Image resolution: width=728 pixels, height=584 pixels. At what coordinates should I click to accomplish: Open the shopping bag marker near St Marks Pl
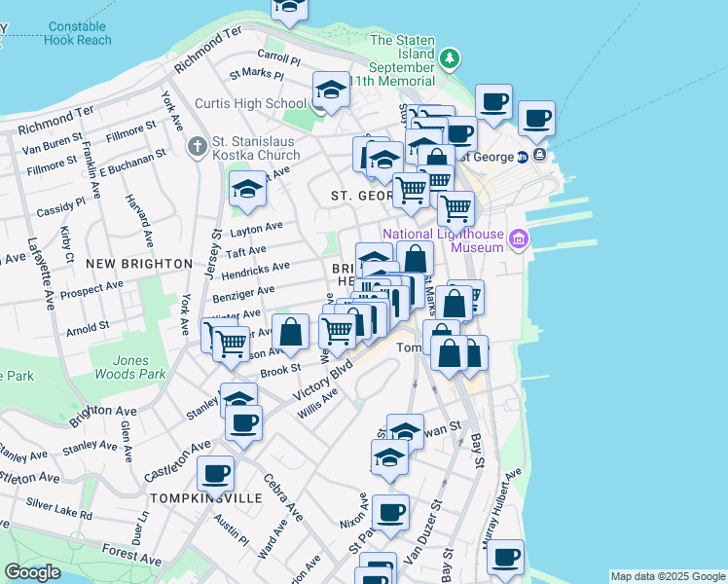(455, 305)
